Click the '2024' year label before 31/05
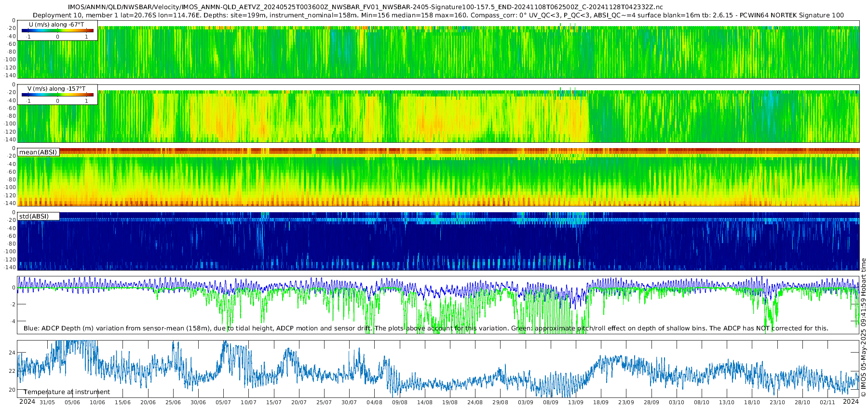868x410 pixels. [x=27, y=402]
